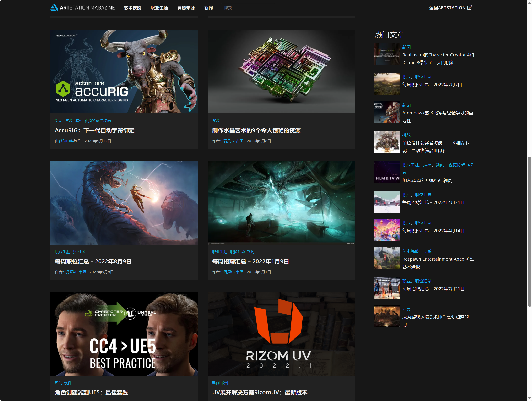Open sidebar article Reallusion的Character Creator 4和iClone 8

click(438, 59)
